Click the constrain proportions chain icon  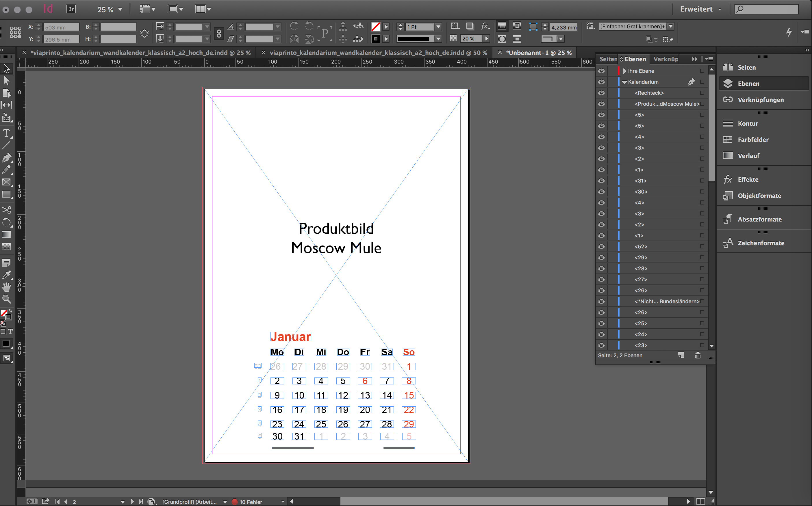(x=219, y=33)
